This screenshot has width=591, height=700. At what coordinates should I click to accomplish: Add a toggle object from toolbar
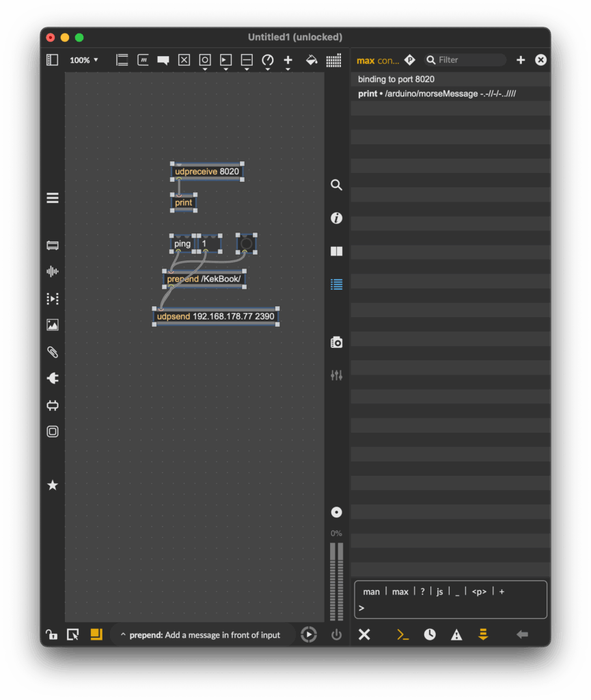point(184,60)
